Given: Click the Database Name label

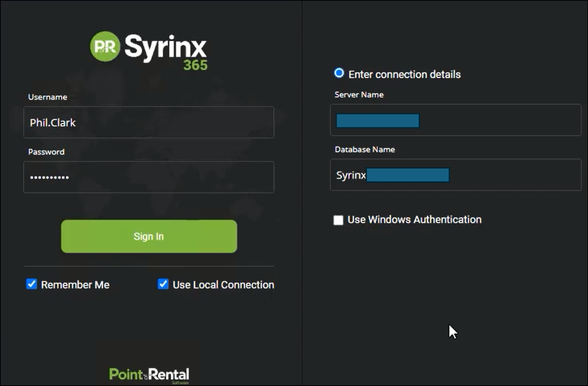Looking at the screenshot, I should pyautogui.click(x=365, y=149).
